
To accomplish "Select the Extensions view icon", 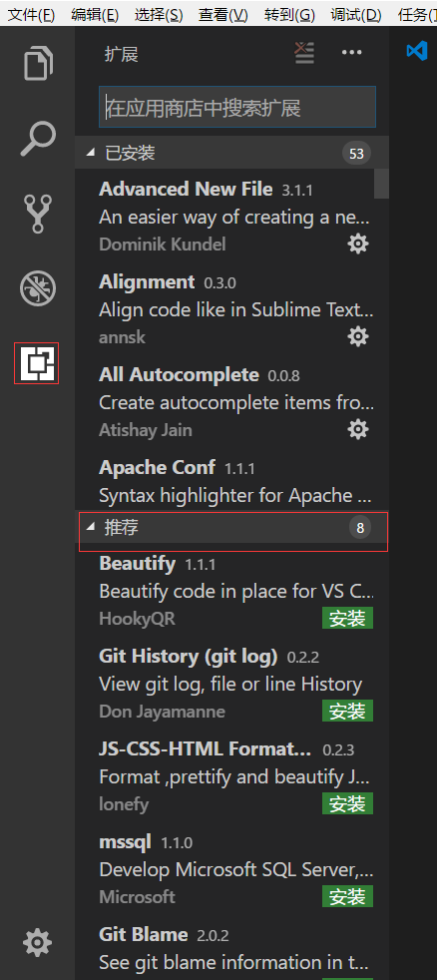I will (37, 363).
